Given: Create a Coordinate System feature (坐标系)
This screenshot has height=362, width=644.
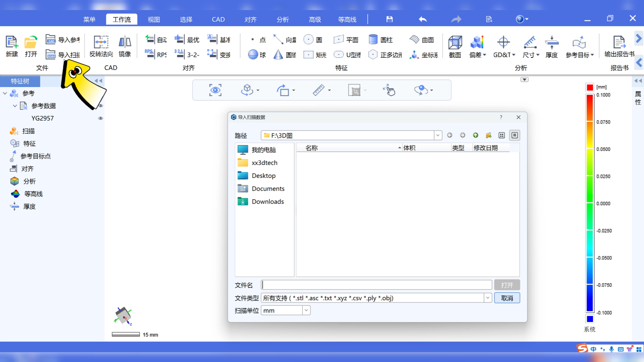Looking at the screenshot, I should pyautogui.click(x=424, y=54).
